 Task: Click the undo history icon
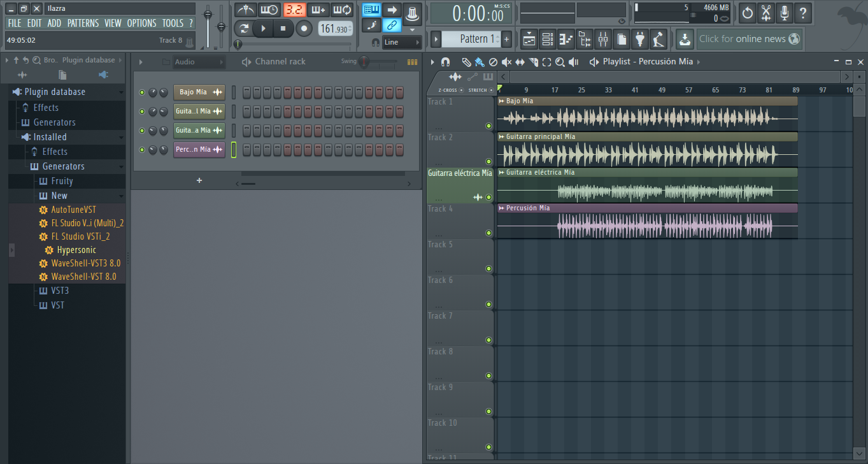[748, 12]
